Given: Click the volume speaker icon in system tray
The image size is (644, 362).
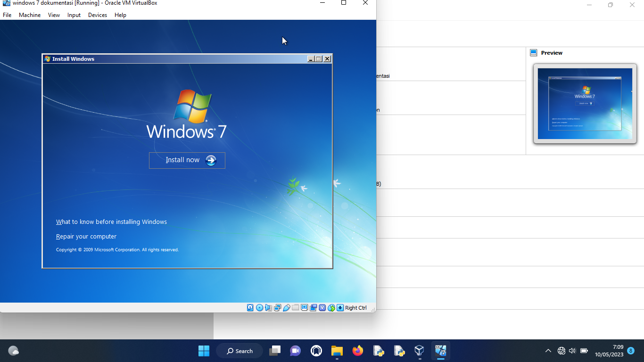Looking at the screenshot, I should point(572,351).
